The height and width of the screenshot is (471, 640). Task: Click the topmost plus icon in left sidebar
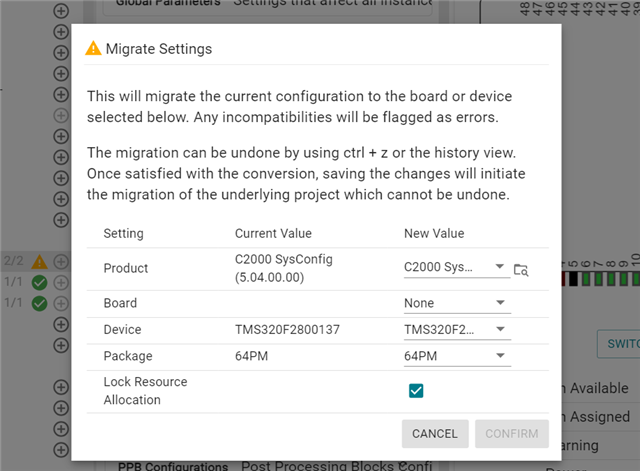point(61,11)
